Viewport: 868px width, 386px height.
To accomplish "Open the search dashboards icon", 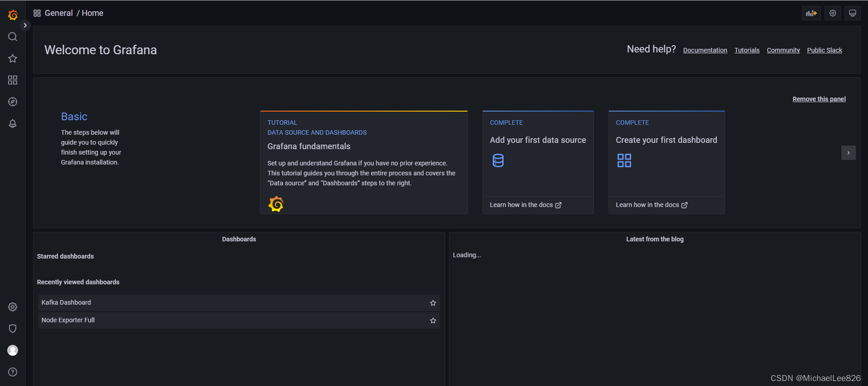I will coord(13,37).
